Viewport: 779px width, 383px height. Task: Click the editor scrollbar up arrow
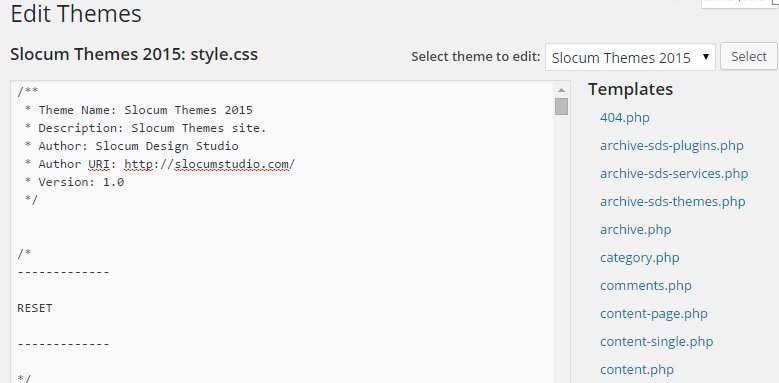tap(561, 90)
